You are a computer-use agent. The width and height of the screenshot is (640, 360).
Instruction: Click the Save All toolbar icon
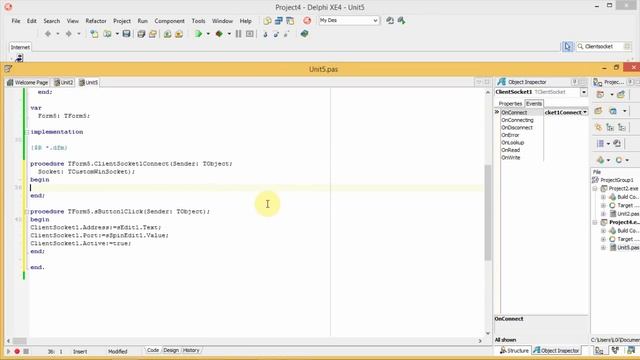(141, 34)
